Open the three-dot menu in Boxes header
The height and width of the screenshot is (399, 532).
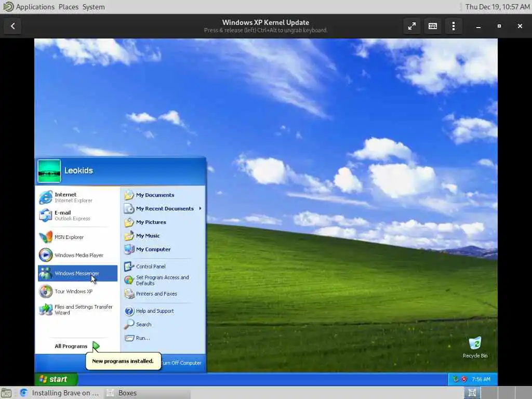pyautogui.click(x=454, y=26)
